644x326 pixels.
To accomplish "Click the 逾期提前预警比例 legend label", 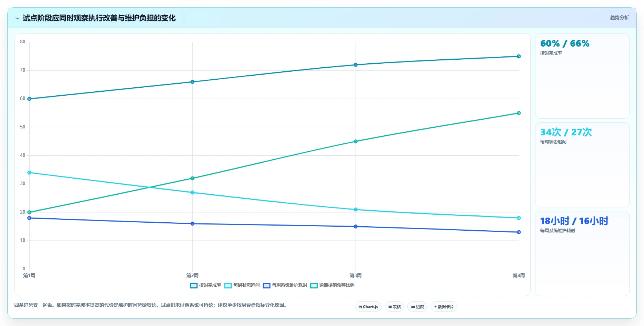I will [x=337, y=285].
